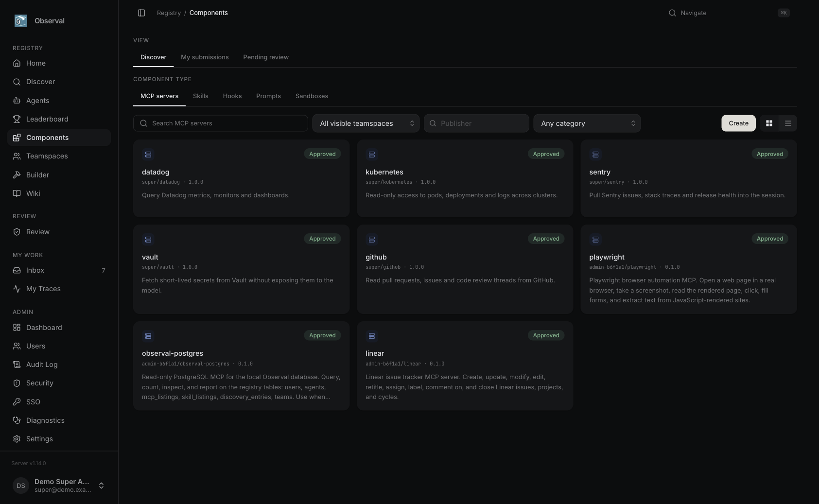Open Security settings
This screenshot has width=819, height=504.
coord(59,383)
